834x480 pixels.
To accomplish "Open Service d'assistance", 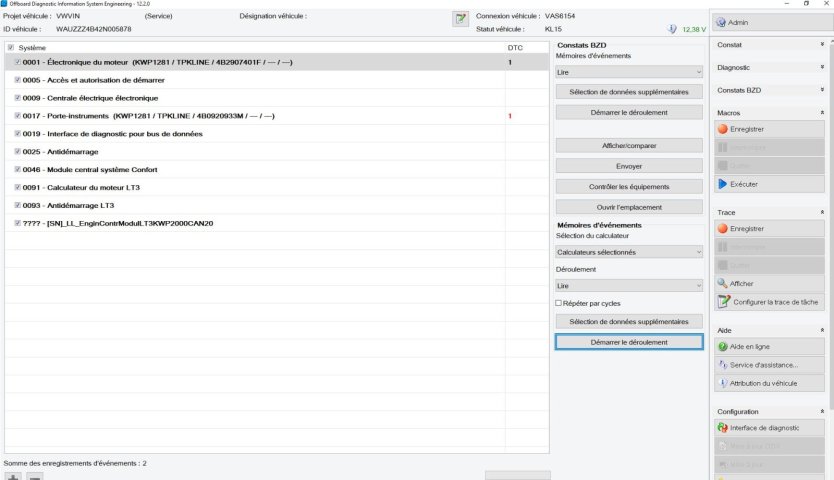I will 769,365.
